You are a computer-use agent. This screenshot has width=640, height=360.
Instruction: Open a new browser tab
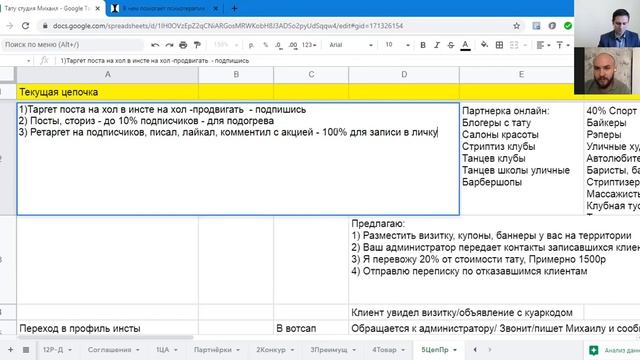click(234, 8)
